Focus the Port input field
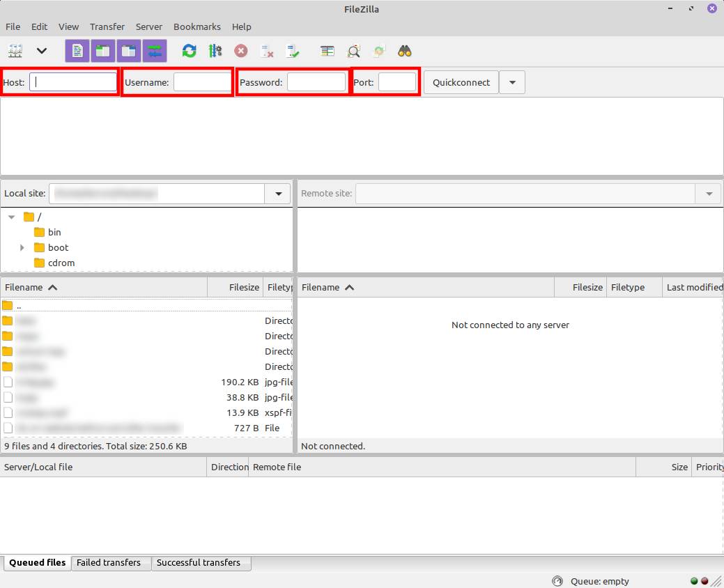The width and height of the screenshot is (724, 588). click(397, 82)
